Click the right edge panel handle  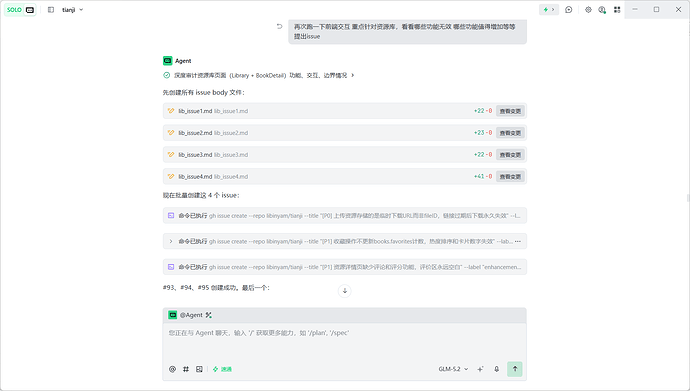point(688,197)
